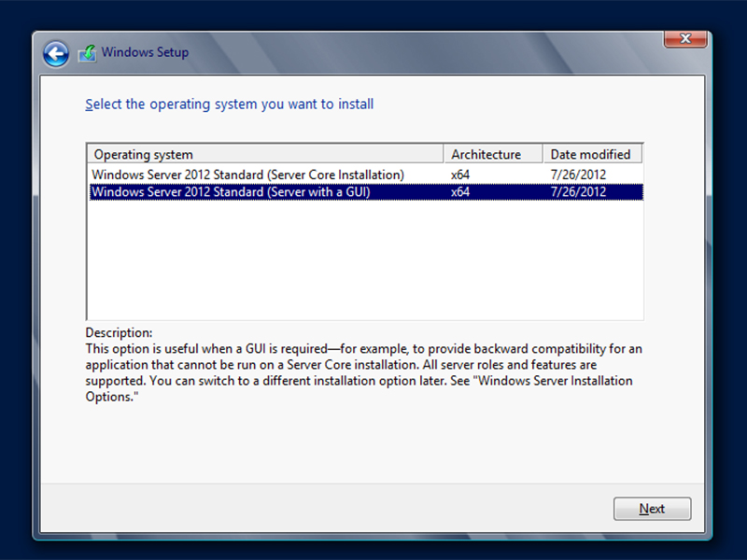The width and height of the screenshot is (747, 560).
Task: Close the Windows Setup dialog
Action: click(685, 39)
